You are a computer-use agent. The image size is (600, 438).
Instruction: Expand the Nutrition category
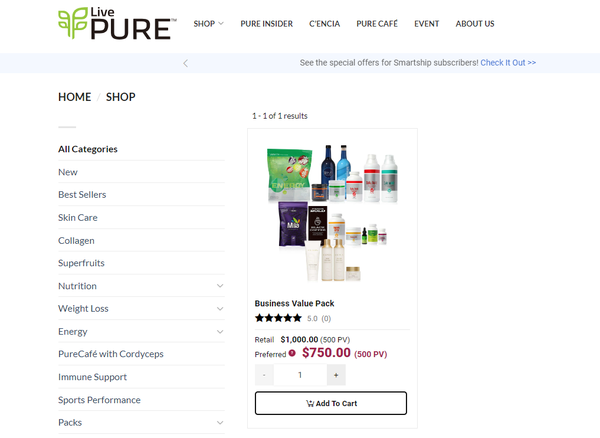click(x=220, y=286)
